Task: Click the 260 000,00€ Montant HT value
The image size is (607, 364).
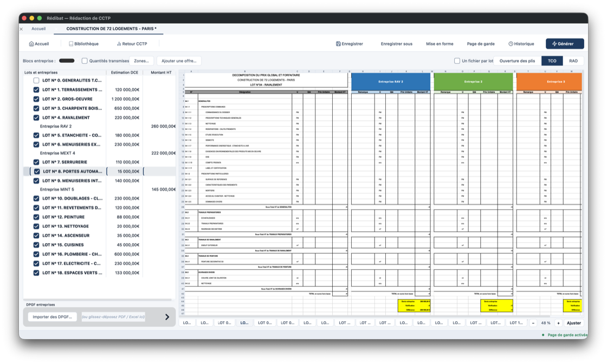Action: [x=163, y=127]
